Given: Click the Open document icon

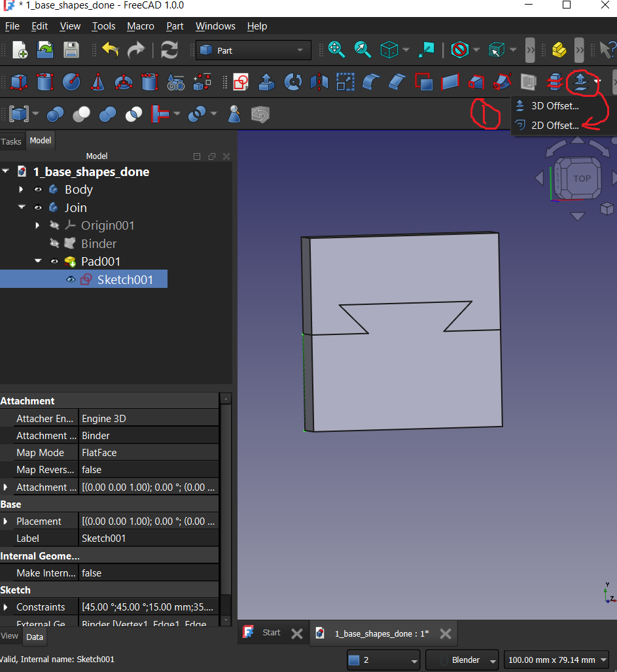Looking at the screenshot, I should coord(45,50).
